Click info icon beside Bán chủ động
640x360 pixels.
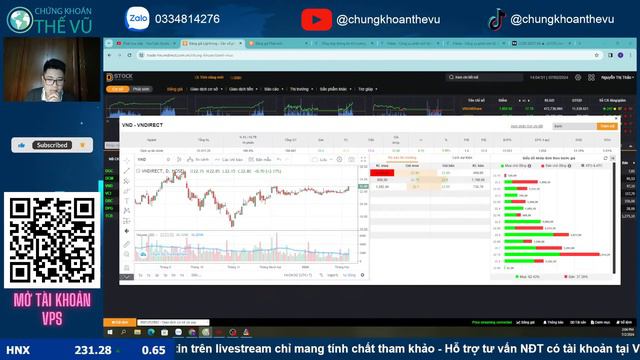coord(569,166)
